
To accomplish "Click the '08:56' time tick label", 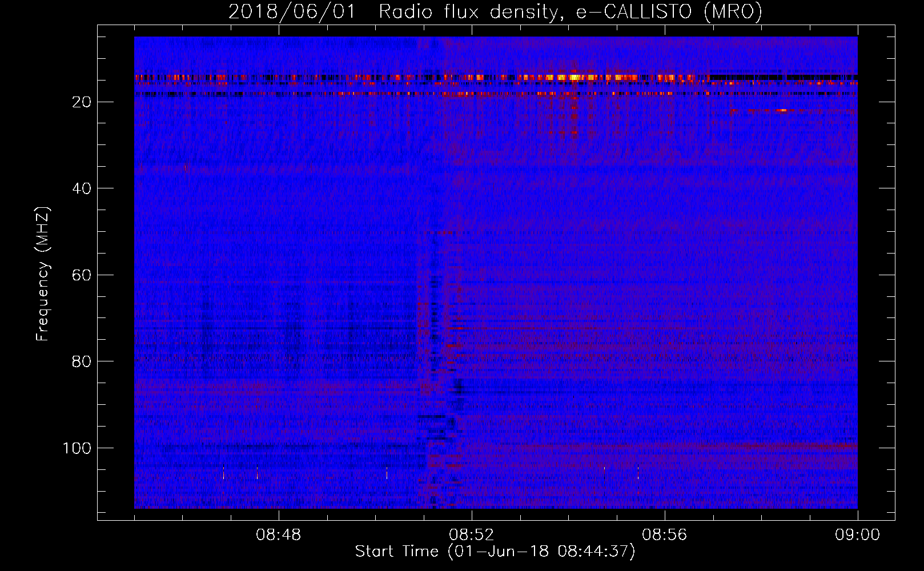I will [x=665, y=535].
